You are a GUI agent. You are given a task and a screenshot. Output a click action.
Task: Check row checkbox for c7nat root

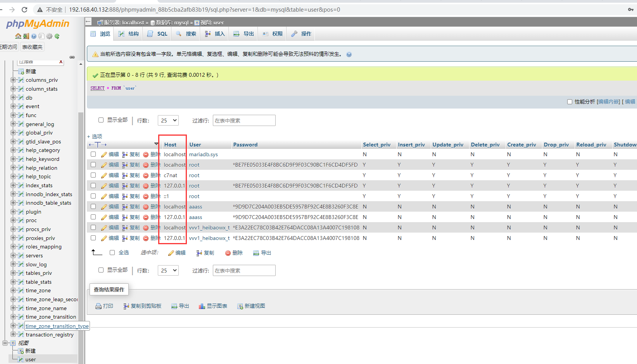click(x=93, y=175)
